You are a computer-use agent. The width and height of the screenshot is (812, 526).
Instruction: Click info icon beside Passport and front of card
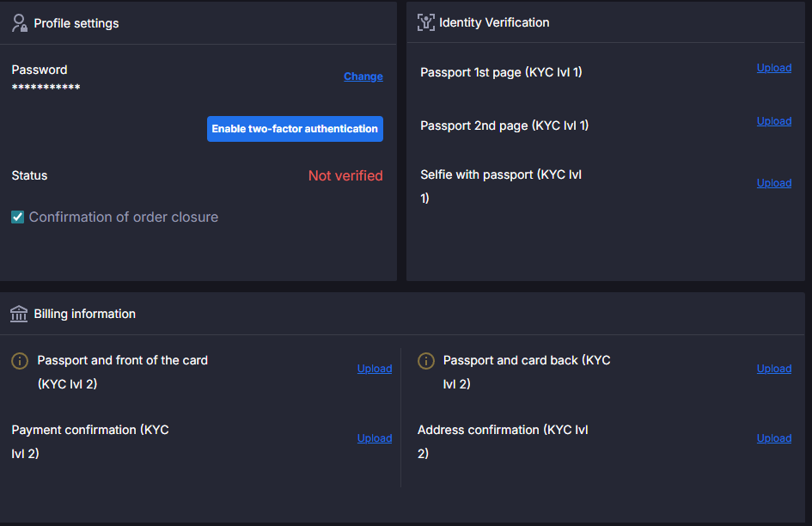[x=20, y=361]
